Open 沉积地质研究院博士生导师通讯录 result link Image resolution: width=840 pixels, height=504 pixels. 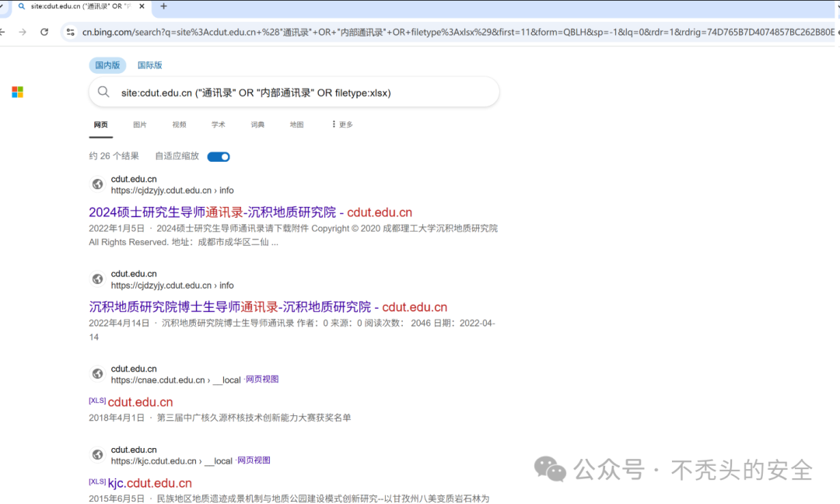268,307
